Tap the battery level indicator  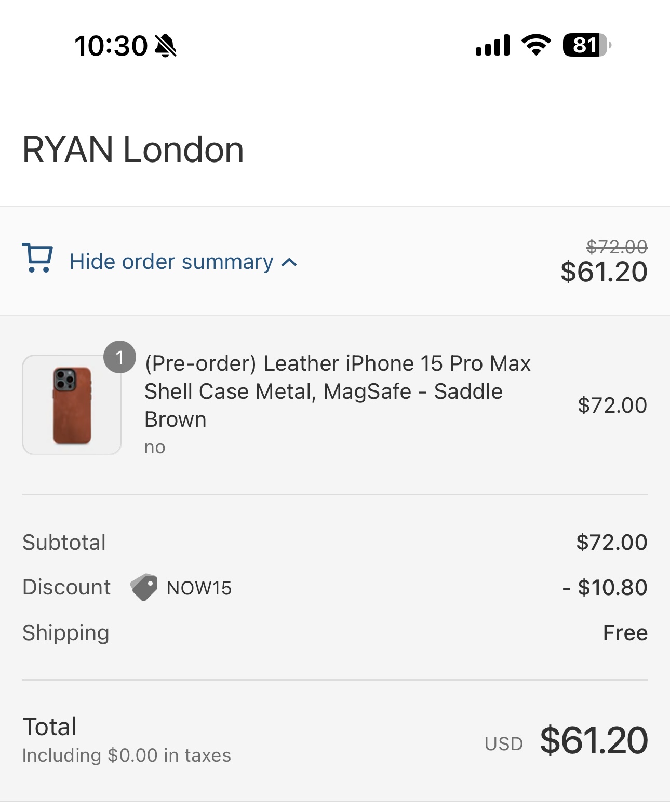[x=586, y=45]
